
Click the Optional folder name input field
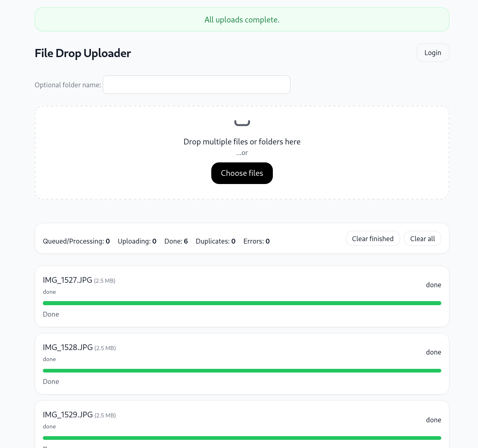pyautogui.click(x=196, y=85)
